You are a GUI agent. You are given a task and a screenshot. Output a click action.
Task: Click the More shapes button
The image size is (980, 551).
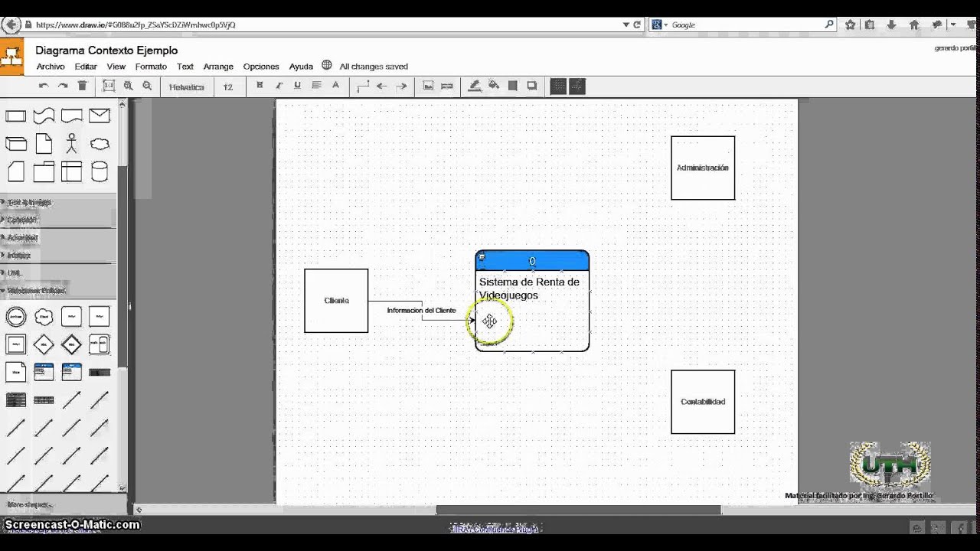(x=28, y=504)
